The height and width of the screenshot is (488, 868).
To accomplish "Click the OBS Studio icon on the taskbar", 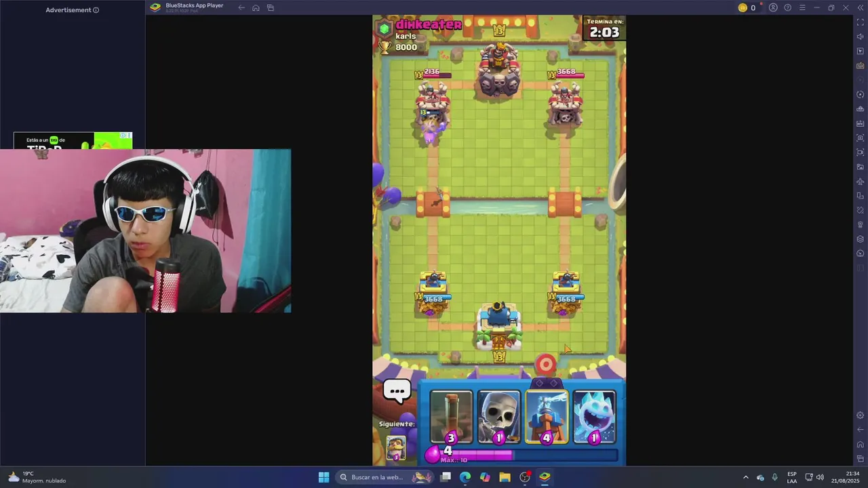I will pyautogui.click(x=525, y=477).
